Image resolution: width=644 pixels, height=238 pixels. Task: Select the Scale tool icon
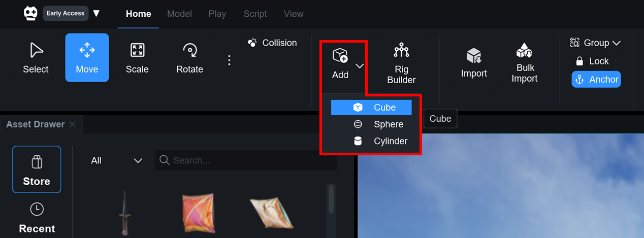click(x=137, y=50)
